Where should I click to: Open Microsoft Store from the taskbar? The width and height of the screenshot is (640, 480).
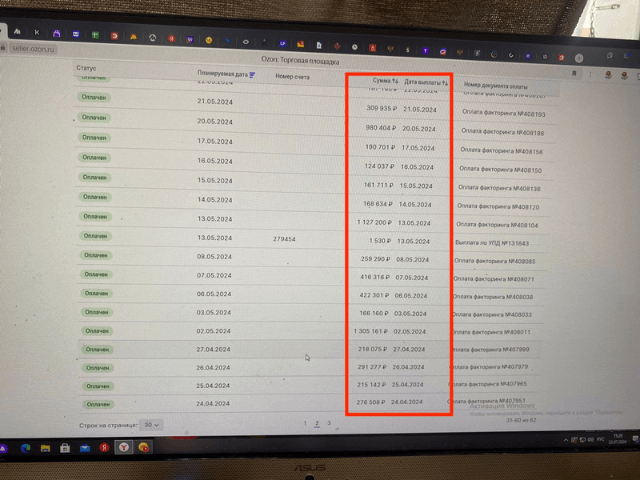[x=65, y=448]
